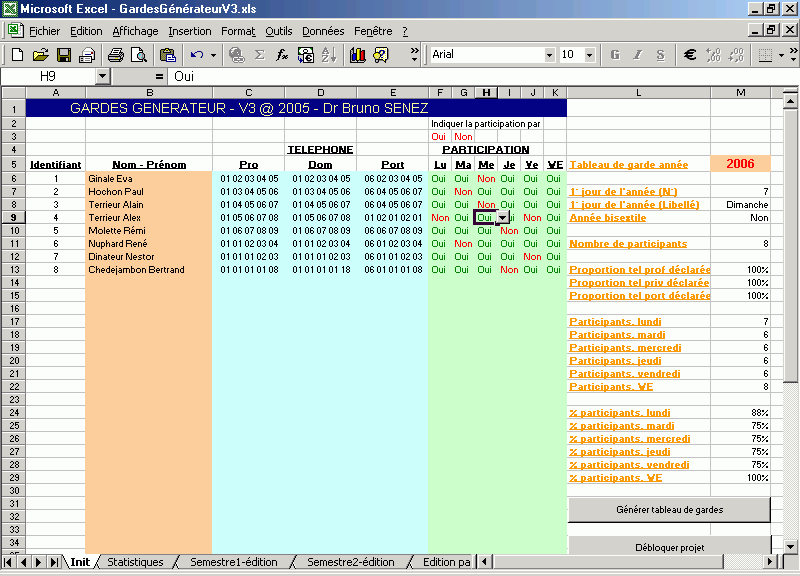
Task: Open the Format menu
Action: pos(238,31)
